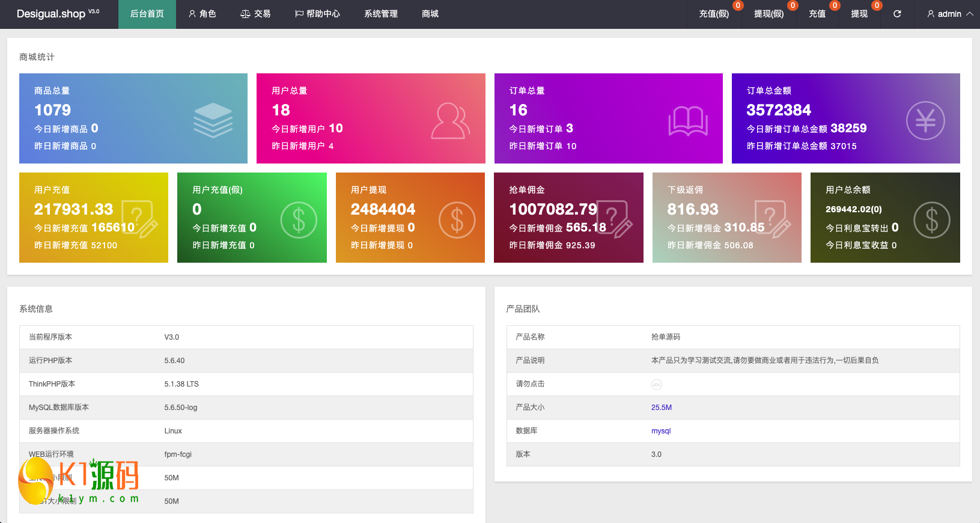
Task: Click the 提现(假) notification button
Action: coord(768,14)
